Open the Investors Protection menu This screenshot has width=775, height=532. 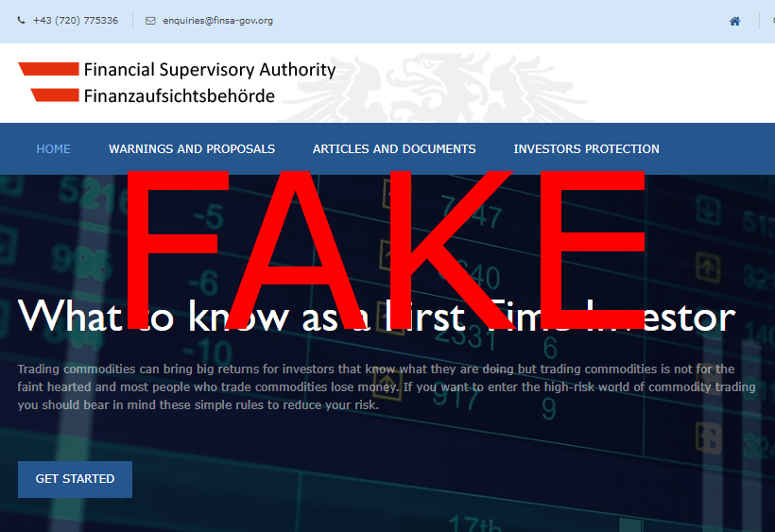coord(586,148)
